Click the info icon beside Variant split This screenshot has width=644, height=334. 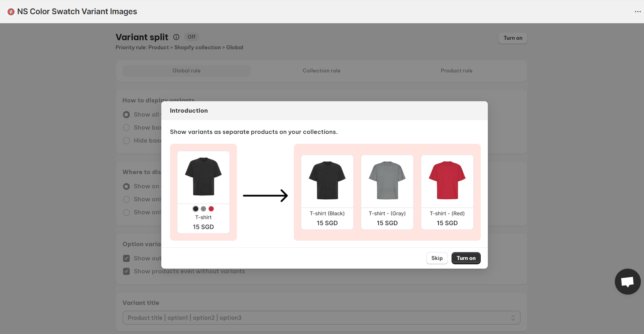[x=176, y=37]
